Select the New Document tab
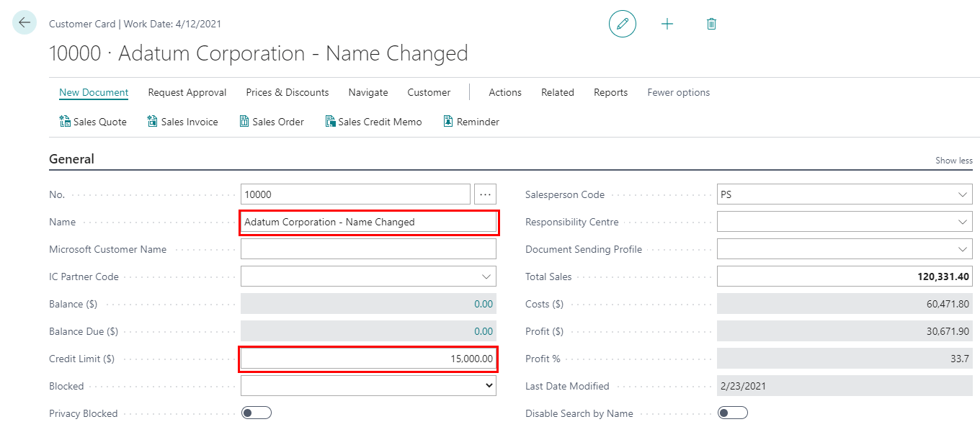This screenshot has width=980, height=445. pyautogui.click(x=94, y=92)
